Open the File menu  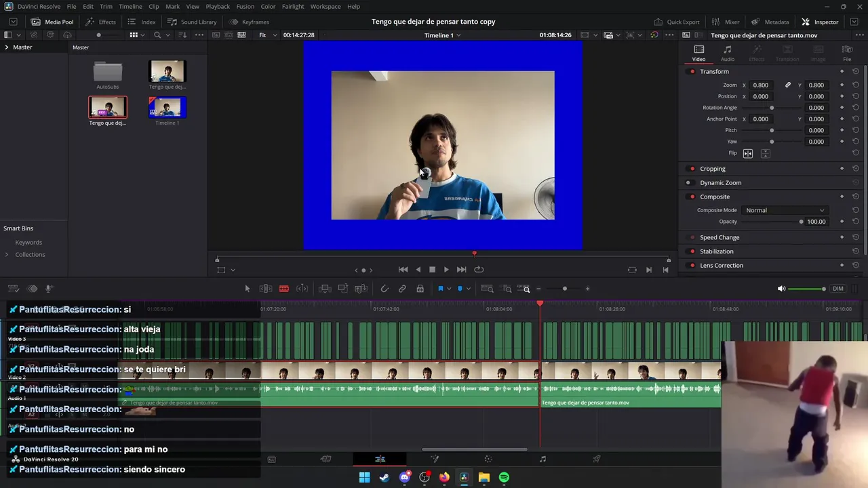point(71,6)
